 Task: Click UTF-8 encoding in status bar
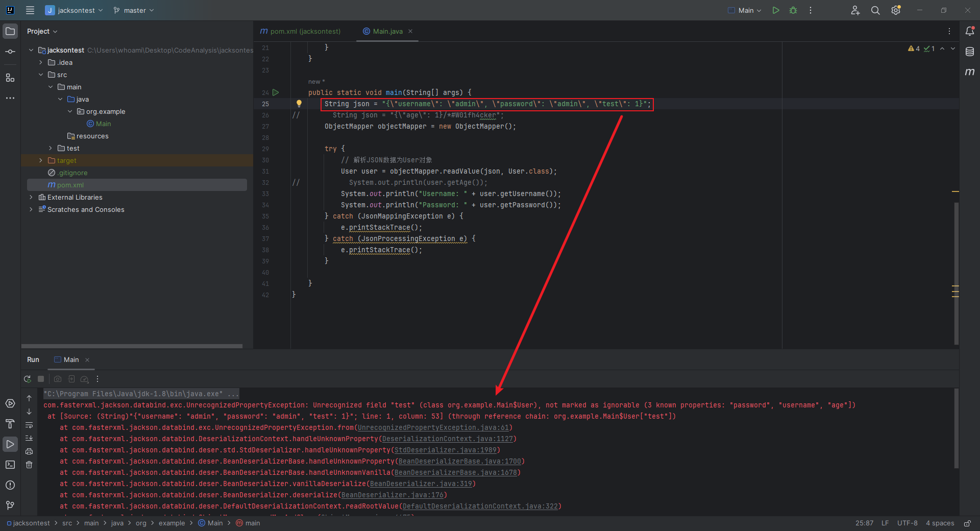[907, 523]
